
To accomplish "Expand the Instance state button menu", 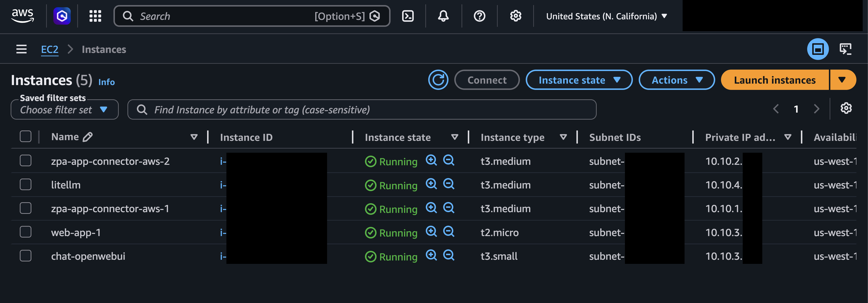I will [x=579, y=80].
